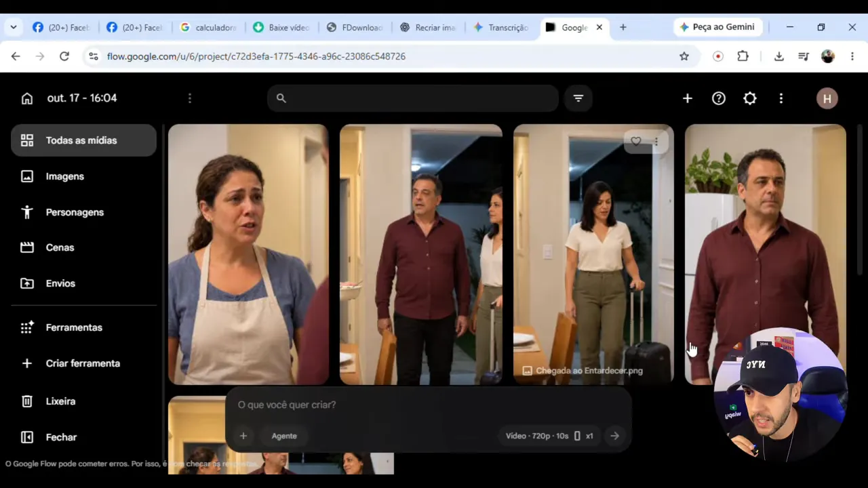Open the filter icon next to search
This screenshot has height=488, width=868.
point(578,98)
